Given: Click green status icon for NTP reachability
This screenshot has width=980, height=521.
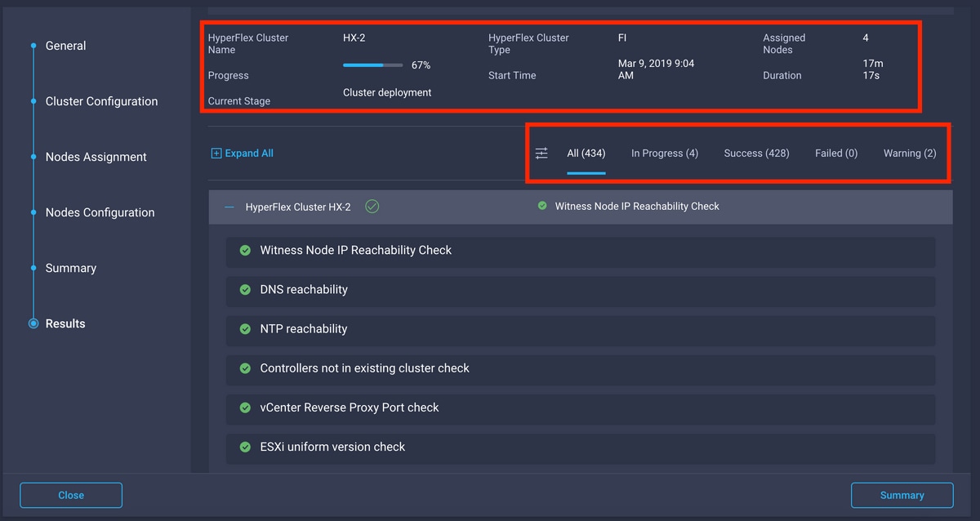Looking at the screenshot, I should coord(245,329).
